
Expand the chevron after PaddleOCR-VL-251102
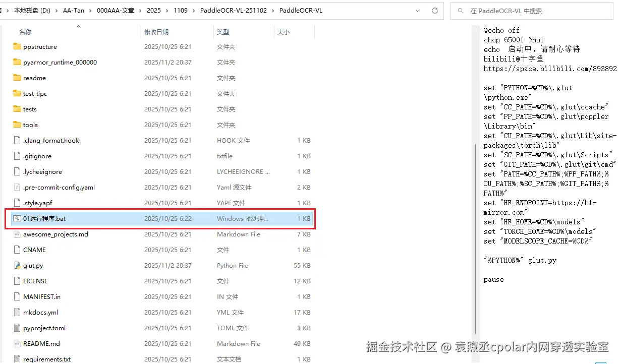click(x=273, y=11)
